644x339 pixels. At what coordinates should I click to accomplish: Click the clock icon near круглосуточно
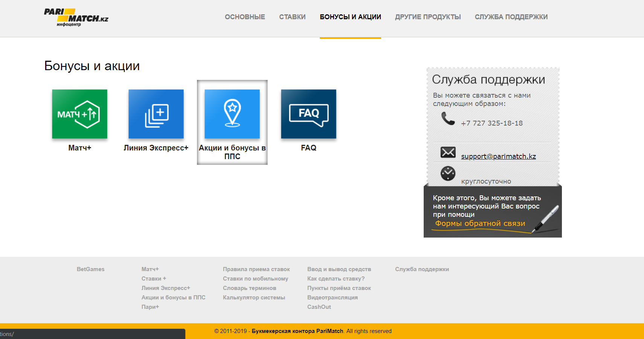click(x=448, y=173)
